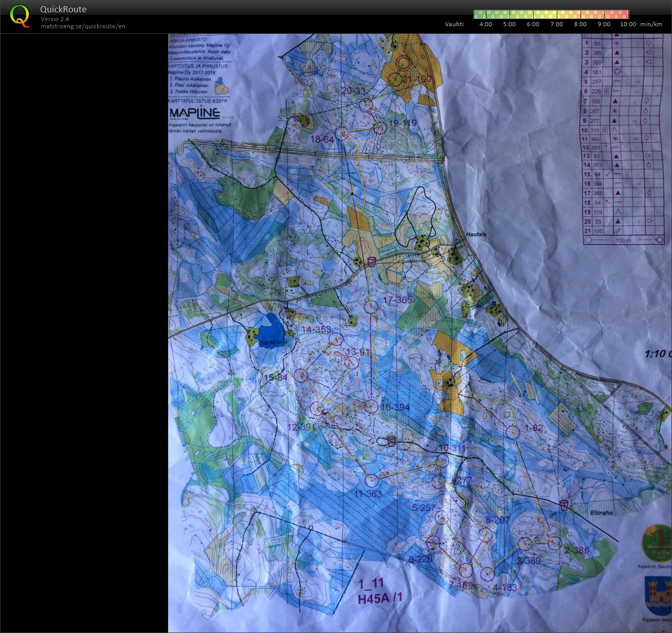The image size is (672, 633).
Task: Click the finish double circle on the map
Action: 403,63
